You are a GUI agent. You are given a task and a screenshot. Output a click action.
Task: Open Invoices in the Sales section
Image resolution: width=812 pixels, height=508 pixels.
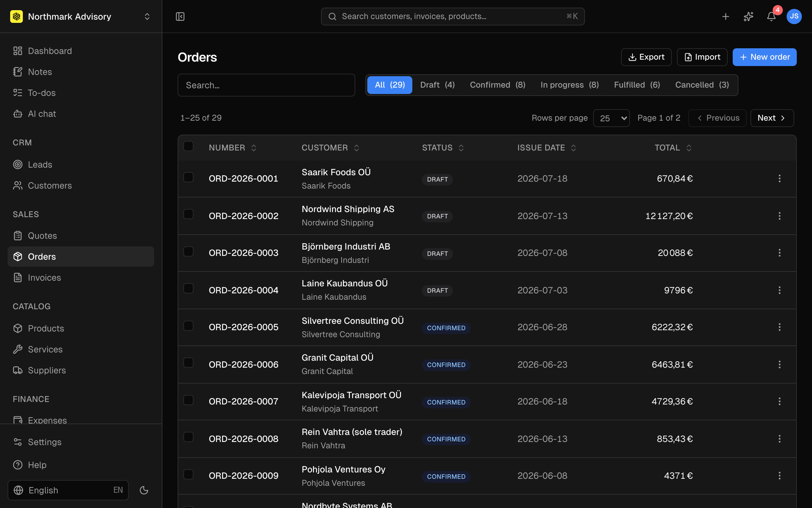pos(81,277)
